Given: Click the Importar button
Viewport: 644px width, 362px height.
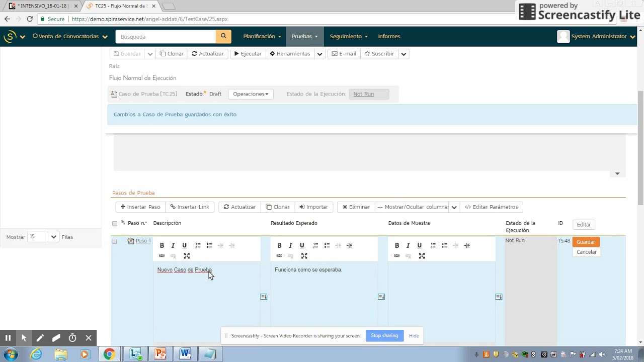Looking at the screenshot, I should 313,207.
